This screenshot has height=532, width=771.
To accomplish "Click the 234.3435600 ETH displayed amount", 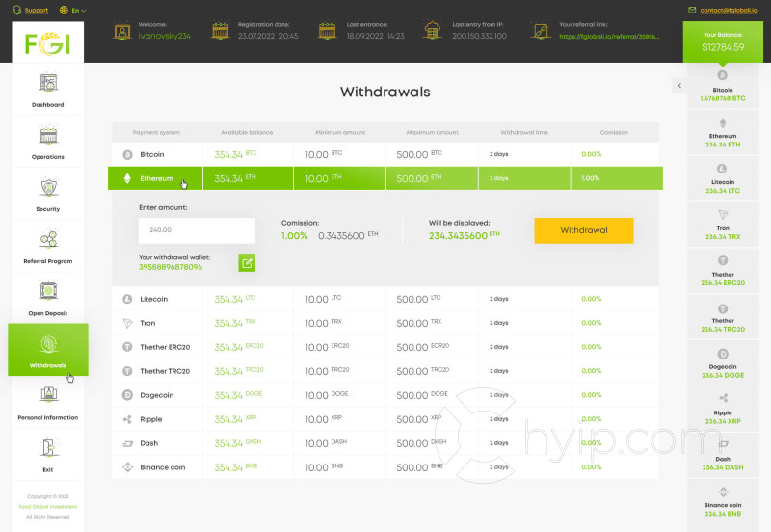I will (464, 235).
